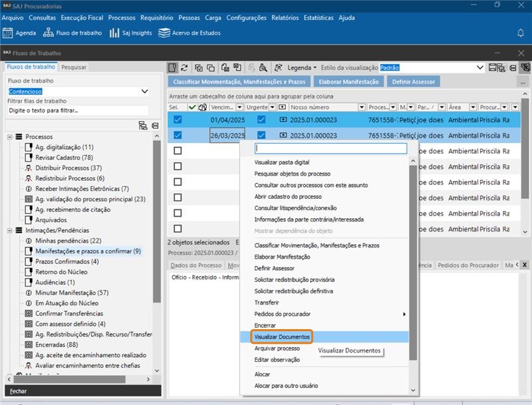Choose Visualizar Documentos in context menu
Screen dimensions: 532x405
[x=282, y=337]
